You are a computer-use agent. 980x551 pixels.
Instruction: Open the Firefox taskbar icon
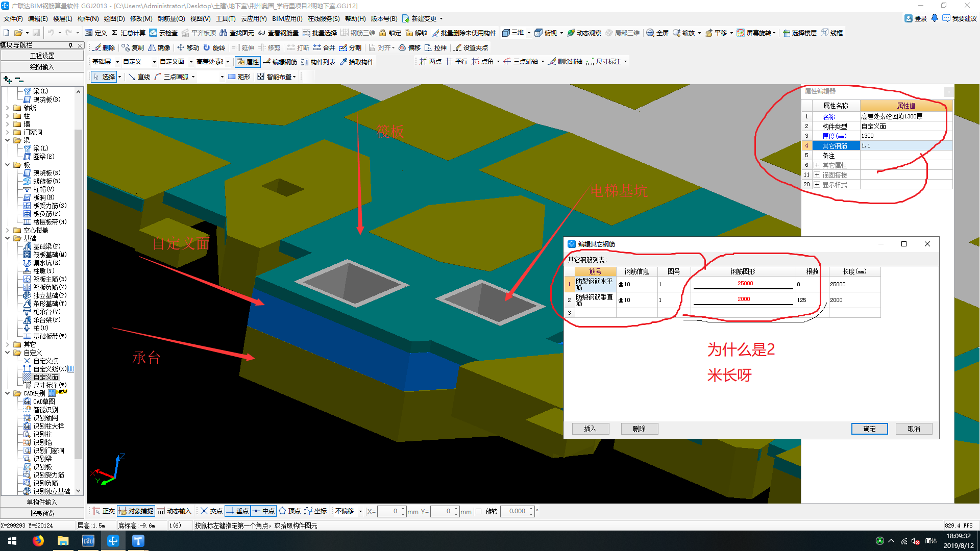coord(38,541)
